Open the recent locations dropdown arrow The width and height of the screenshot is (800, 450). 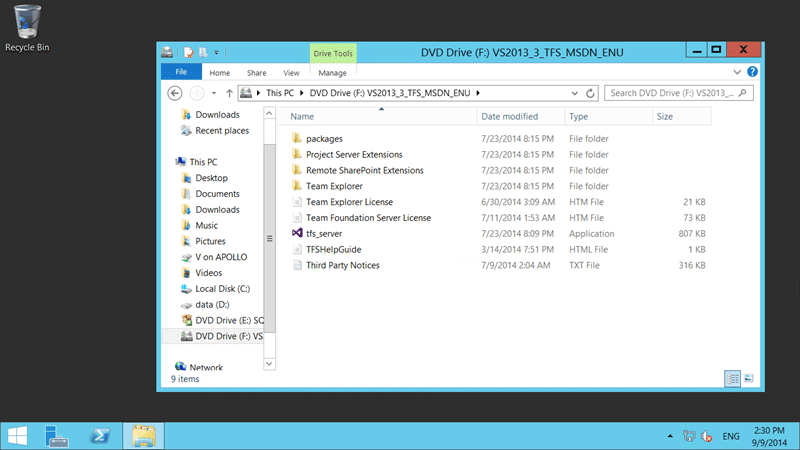(x=214, y=93)
